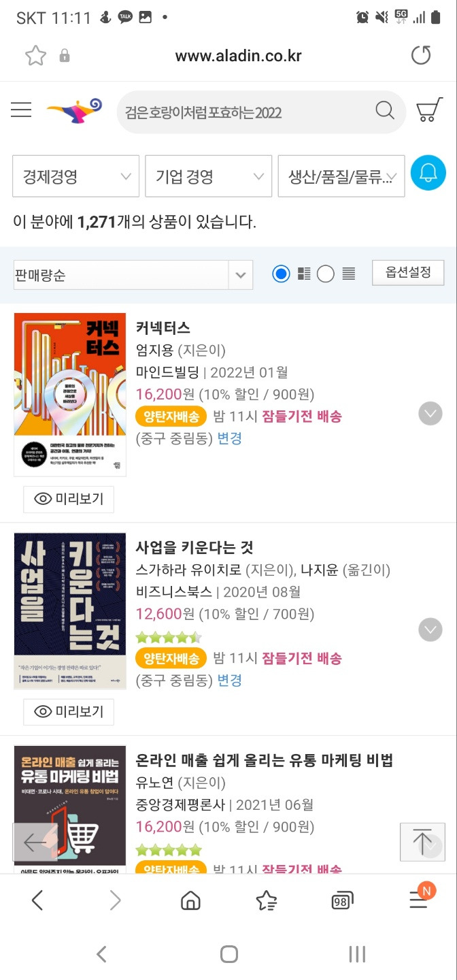Select the list view radio button
Screen dimensions: 457x980
pos(326,273)
